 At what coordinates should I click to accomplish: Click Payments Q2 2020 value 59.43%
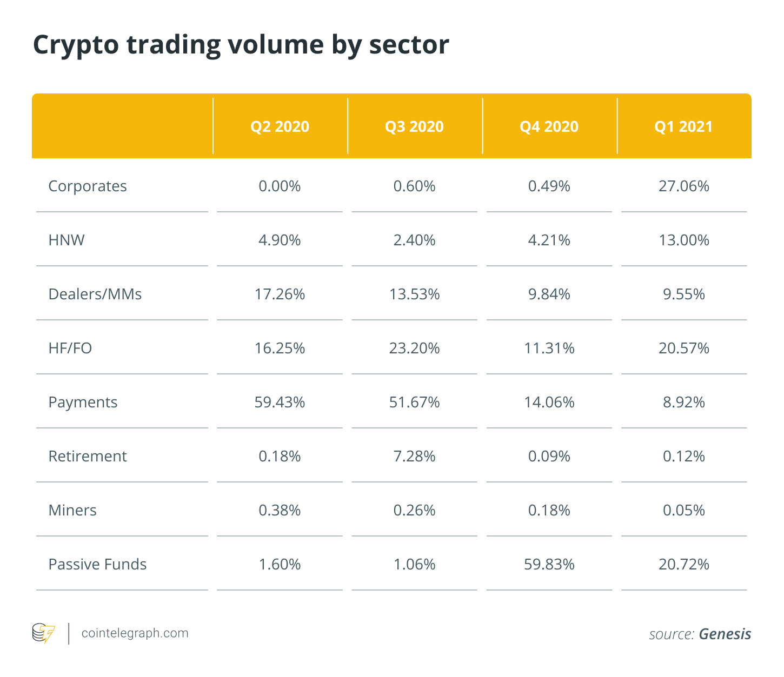pos(280,402)
